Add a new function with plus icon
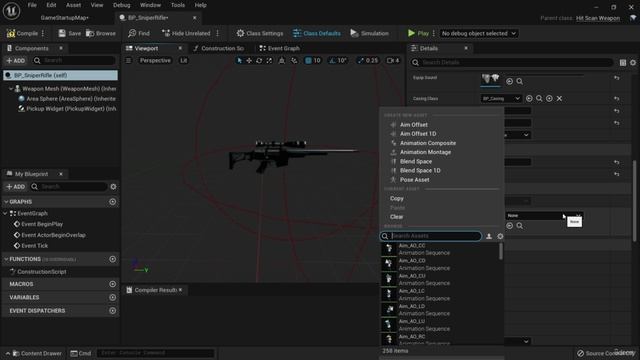 (113, 259)
